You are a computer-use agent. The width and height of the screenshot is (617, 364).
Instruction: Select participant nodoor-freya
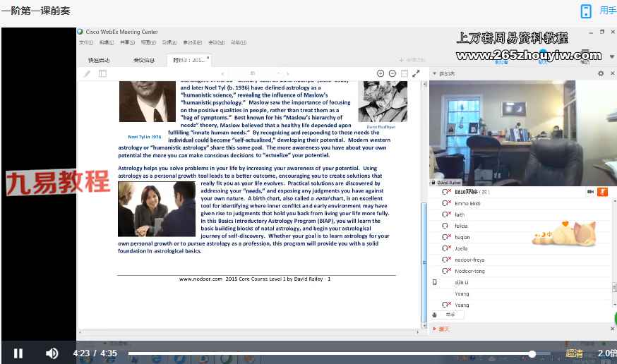point(469,260)
